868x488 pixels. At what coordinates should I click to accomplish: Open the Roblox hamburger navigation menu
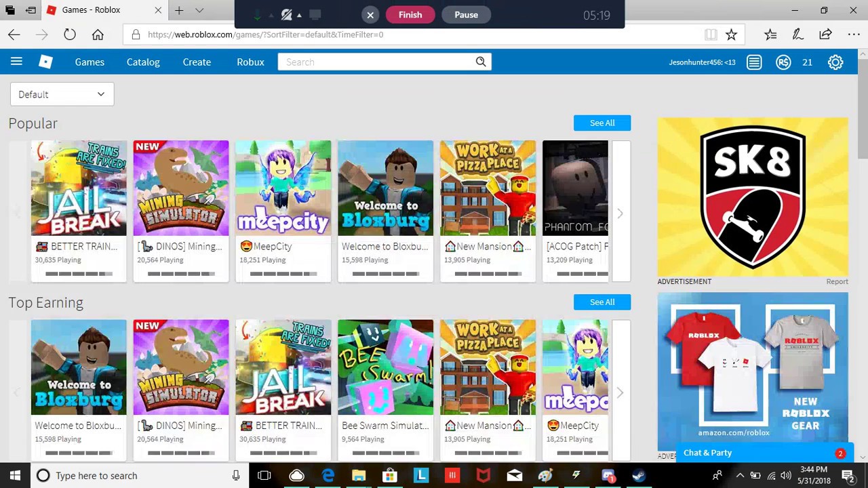[16, 62]
